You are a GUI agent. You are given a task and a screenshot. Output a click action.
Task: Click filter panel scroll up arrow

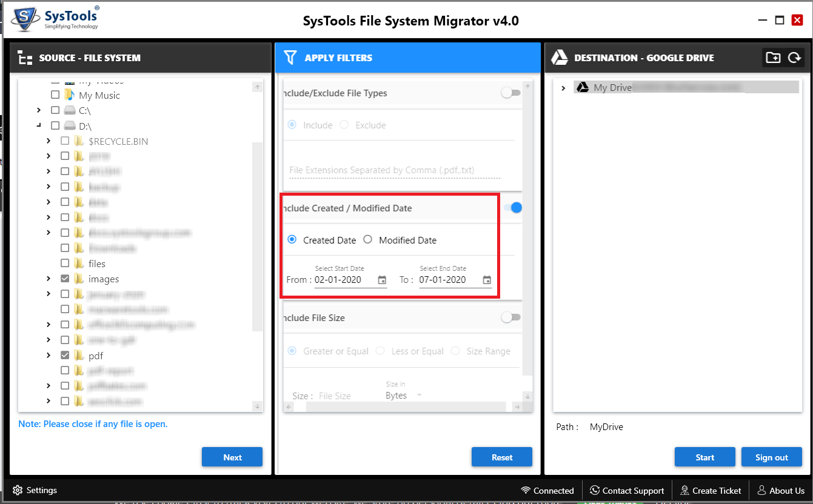527,87
